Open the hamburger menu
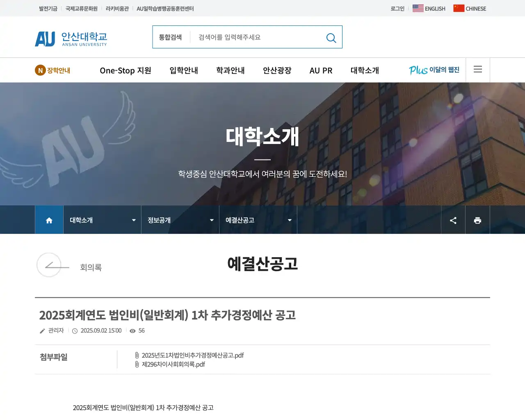This screenshot has width=525, height=420. 477,69
